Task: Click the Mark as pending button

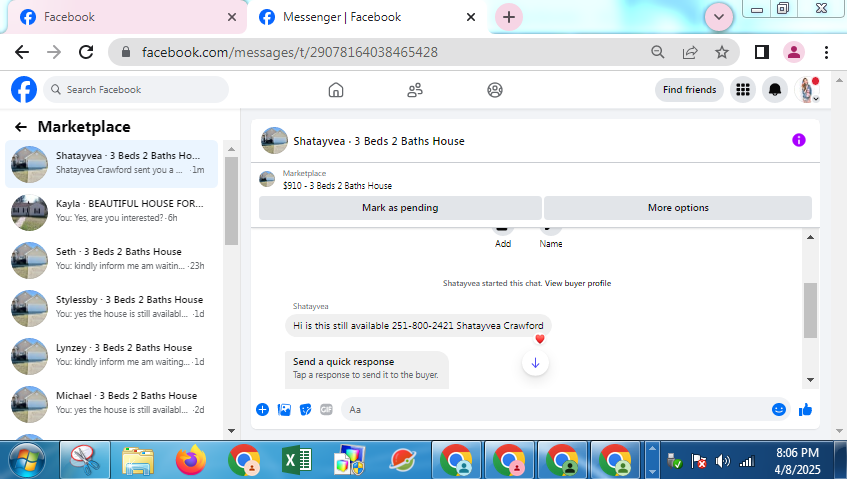Action: coord(400,208)
